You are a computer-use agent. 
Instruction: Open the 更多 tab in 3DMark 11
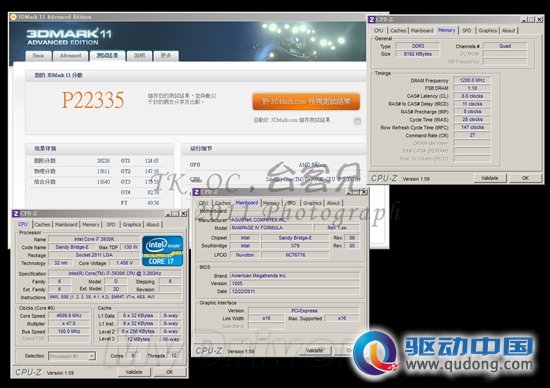coord(166,56)
